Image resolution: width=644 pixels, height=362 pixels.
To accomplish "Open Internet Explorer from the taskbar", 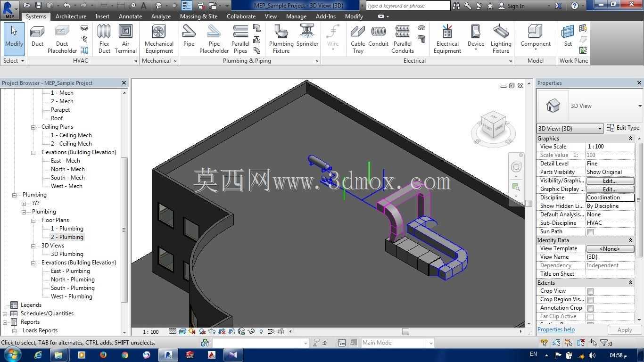I will click(38, 354).
